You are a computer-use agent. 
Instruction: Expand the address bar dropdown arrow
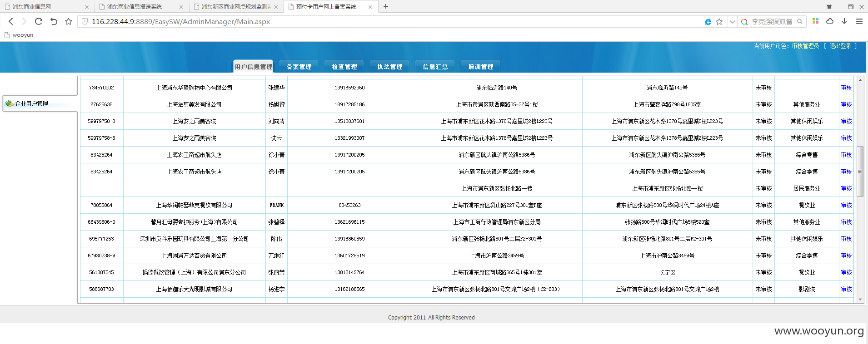tap(732, 22)
